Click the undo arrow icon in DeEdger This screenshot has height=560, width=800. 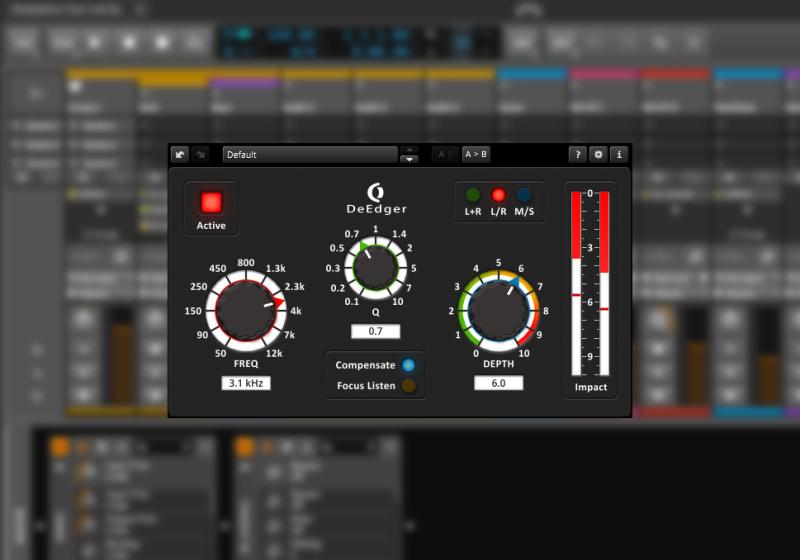[x=180, y=154]
